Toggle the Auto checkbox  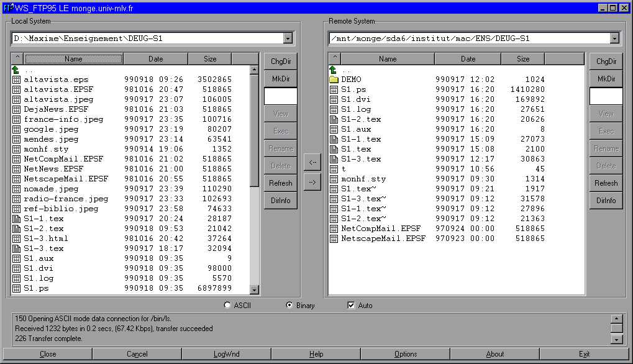point(351,306)
